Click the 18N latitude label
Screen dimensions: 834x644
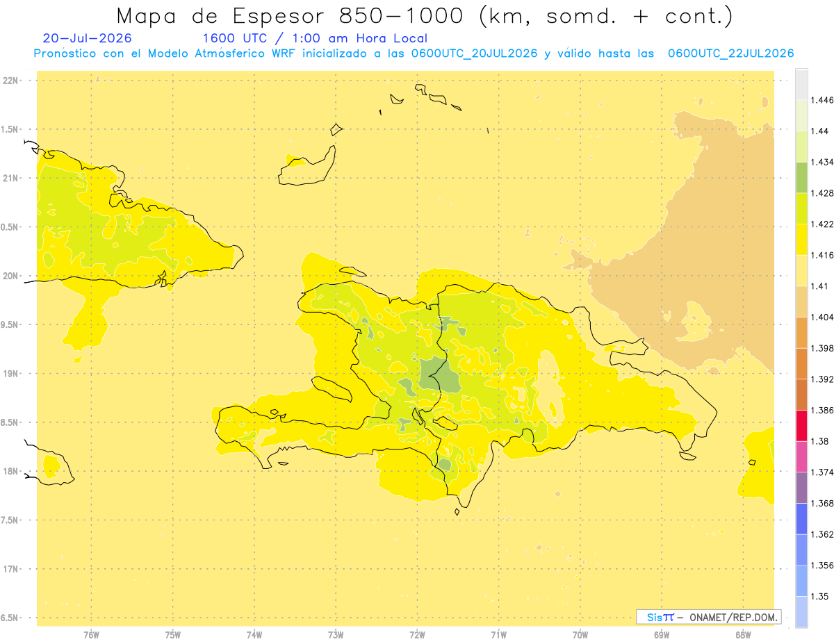[12, 471]
